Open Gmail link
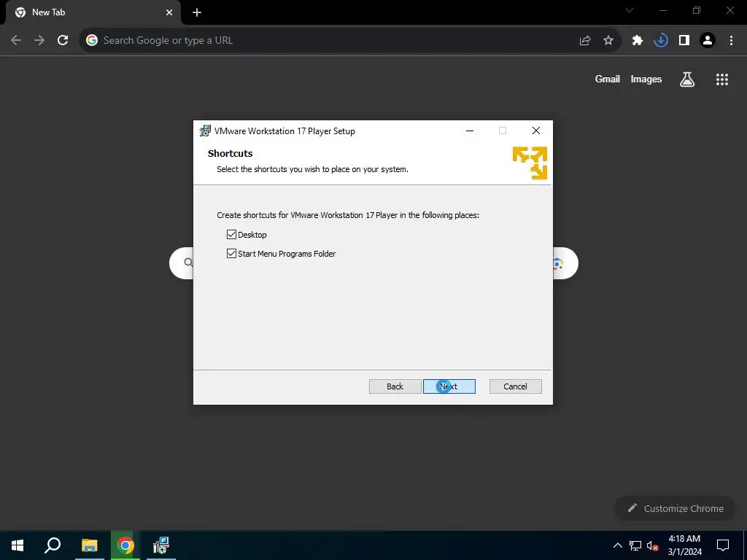This screenshot has height=560, width=747. (x=608, y=79)
